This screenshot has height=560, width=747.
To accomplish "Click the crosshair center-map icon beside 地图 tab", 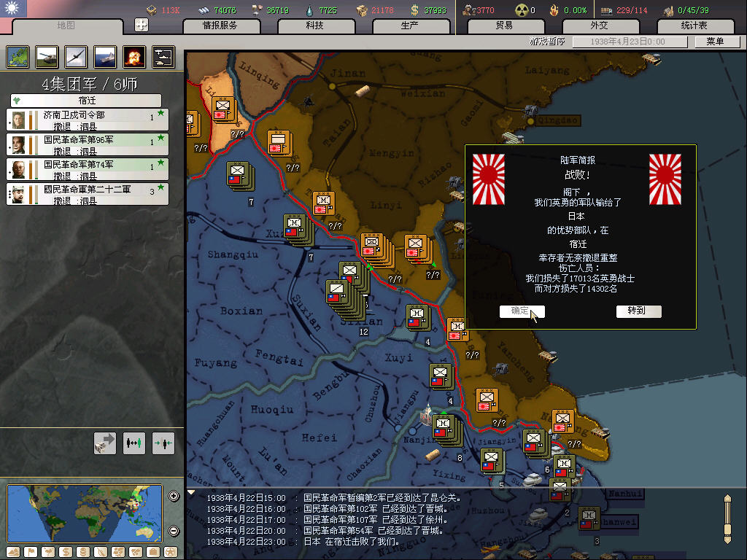I will coord(142,25).
